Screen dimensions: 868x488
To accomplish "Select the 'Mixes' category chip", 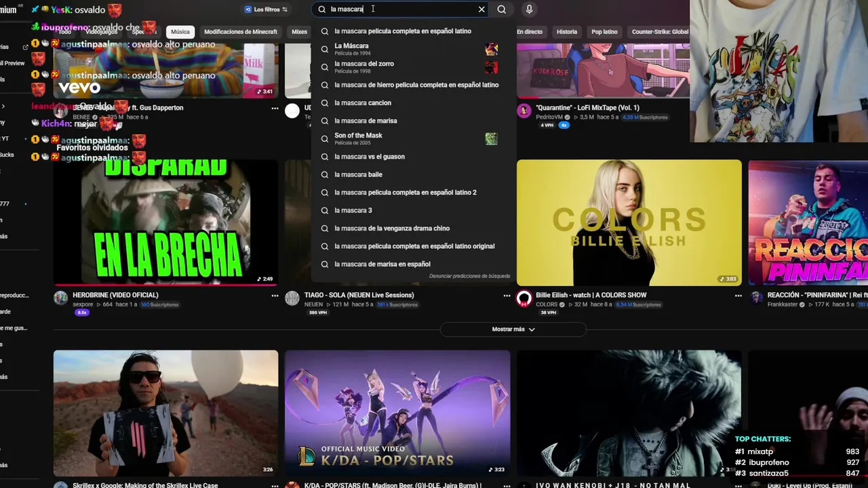I will [x=299, y=32].
